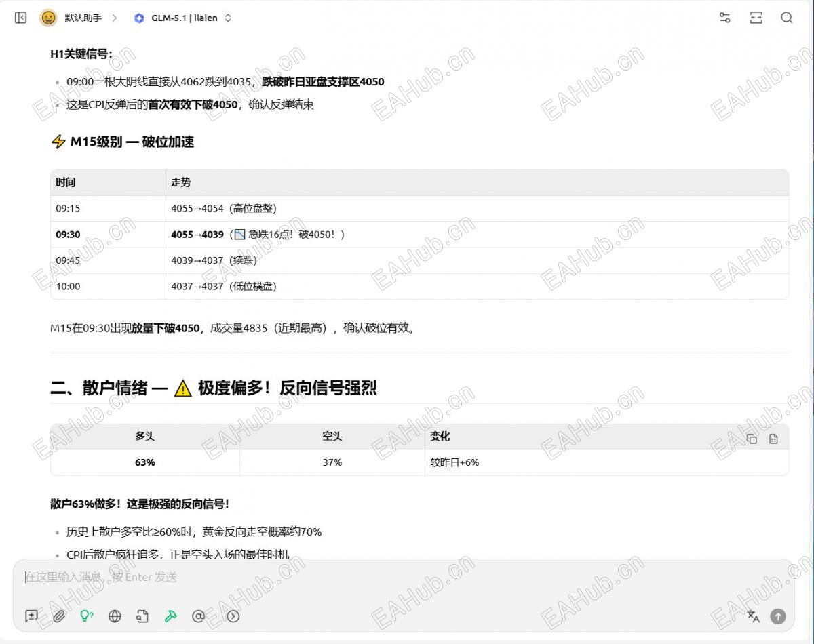Click the 历史上散户多空比≥60% bullet
Screen dimensions: 814x644
[x=194, y=531]
